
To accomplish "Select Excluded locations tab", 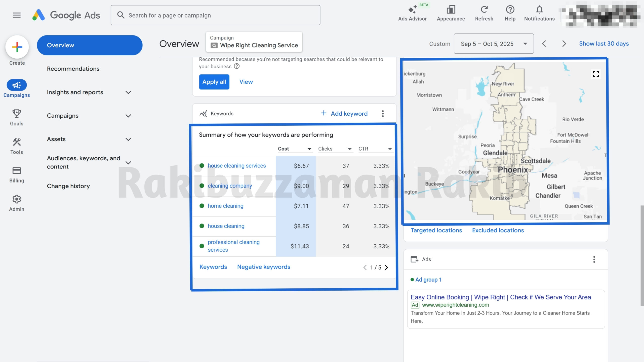I will [x=498, y=230].
